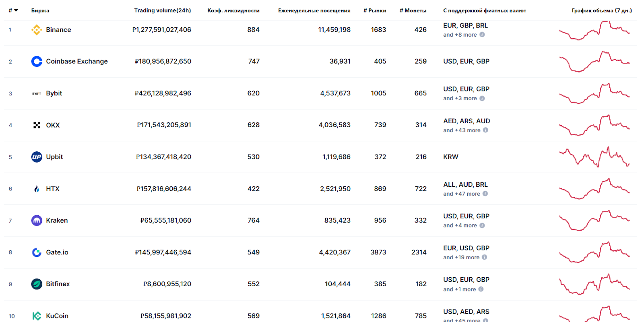This screenshot has height=322, width=644.
Task: Click Coinbase volume ₽180,956,872,650
Action: pyautogui.click(x=163, y=62)
